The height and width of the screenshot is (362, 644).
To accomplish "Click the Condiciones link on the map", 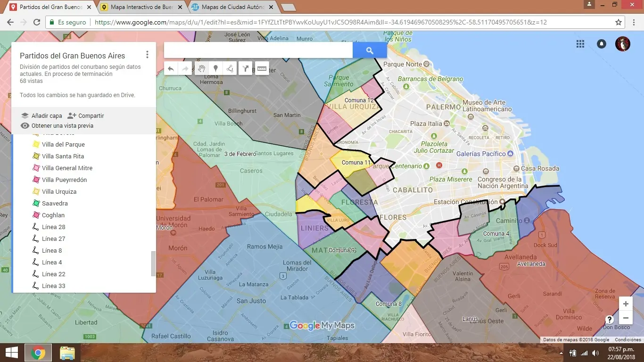I will point(627,340).
